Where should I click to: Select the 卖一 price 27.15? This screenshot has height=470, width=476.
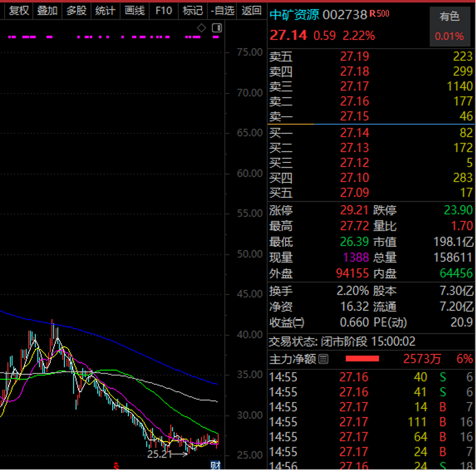coord(354,116)
